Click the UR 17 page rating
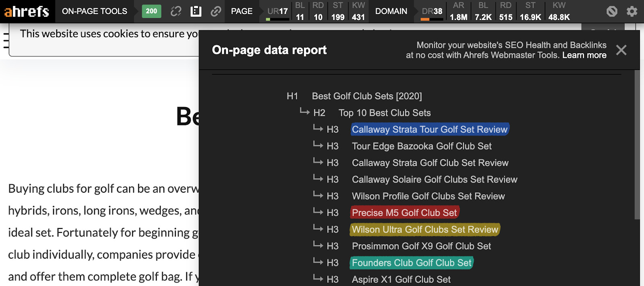Image resolution: width=644 pixels, height=286 pixels. point(278,12)
